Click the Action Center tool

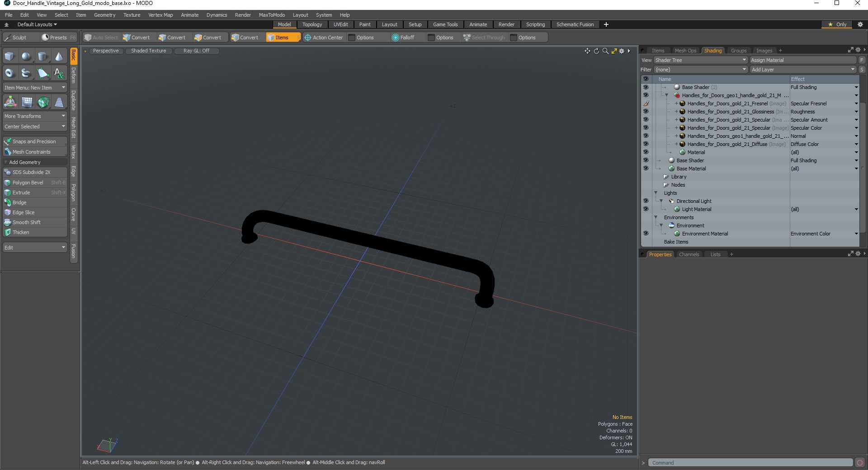tap(324, 38)
